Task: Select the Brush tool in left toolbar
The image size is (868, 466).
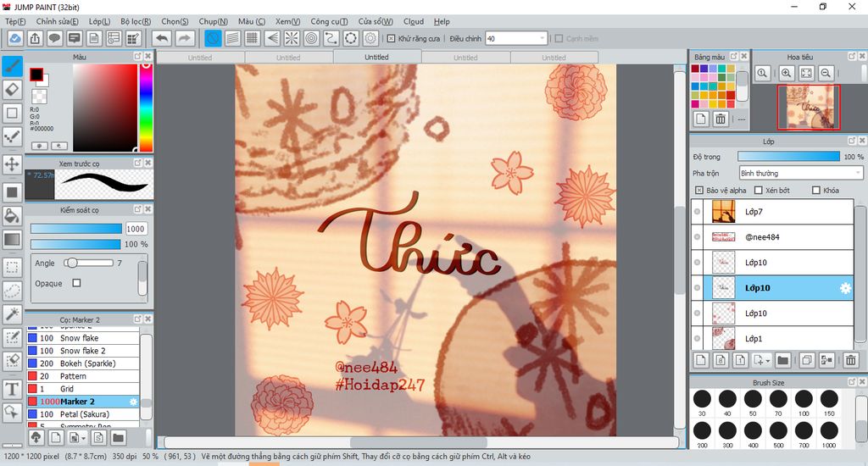Action: (12, 66)
